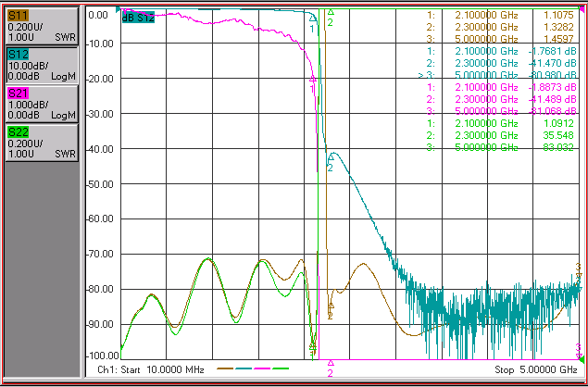The width and height of the screenshot is (588, 387).
Task: Activate the S22 SWR trace button
Action: [x=42, y=143]
